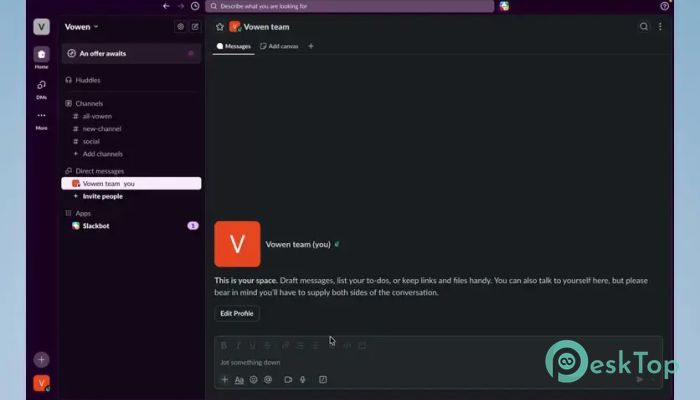
Task: Click the round plus create button in the rail
Action: pos(42,359)
